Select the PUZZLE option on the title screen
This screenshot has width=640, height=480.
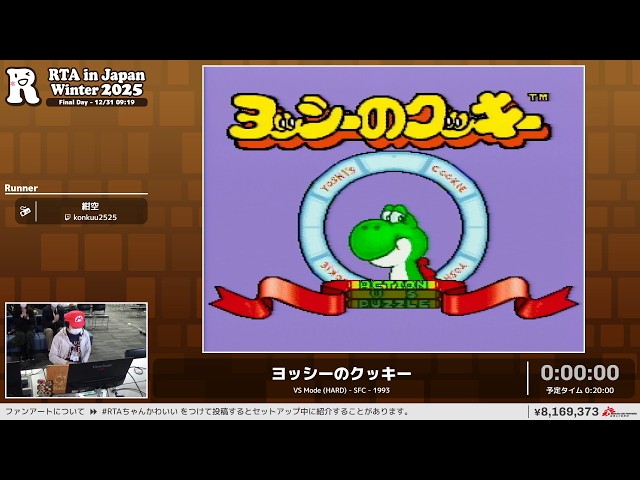tap(393, 304)
